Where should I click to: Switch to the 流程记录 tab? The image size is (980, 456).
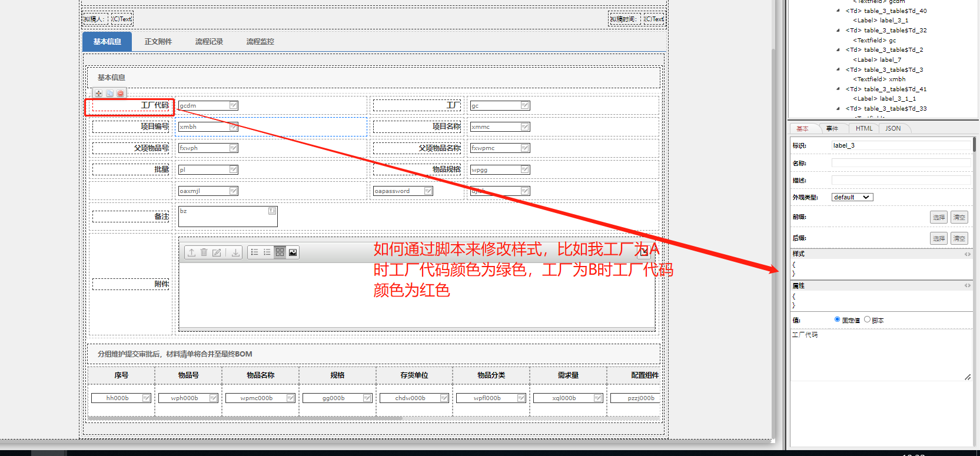[209, 42]
